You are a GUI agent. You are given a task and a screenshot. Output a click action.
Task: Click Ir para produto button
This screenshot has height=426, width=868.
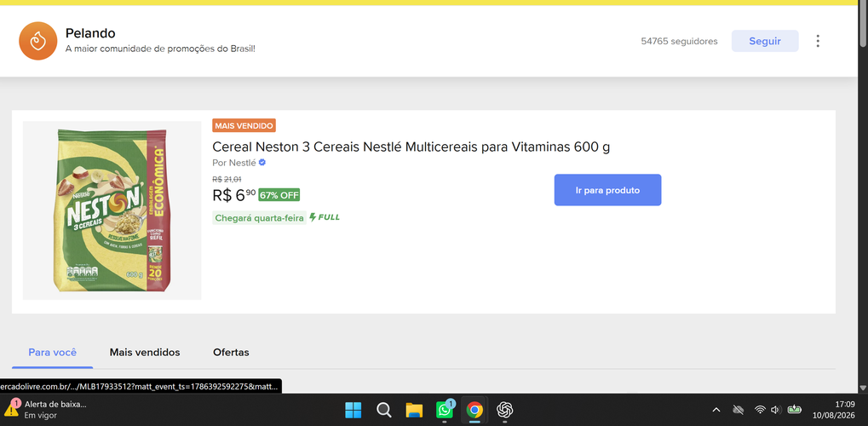coord(608,190)
